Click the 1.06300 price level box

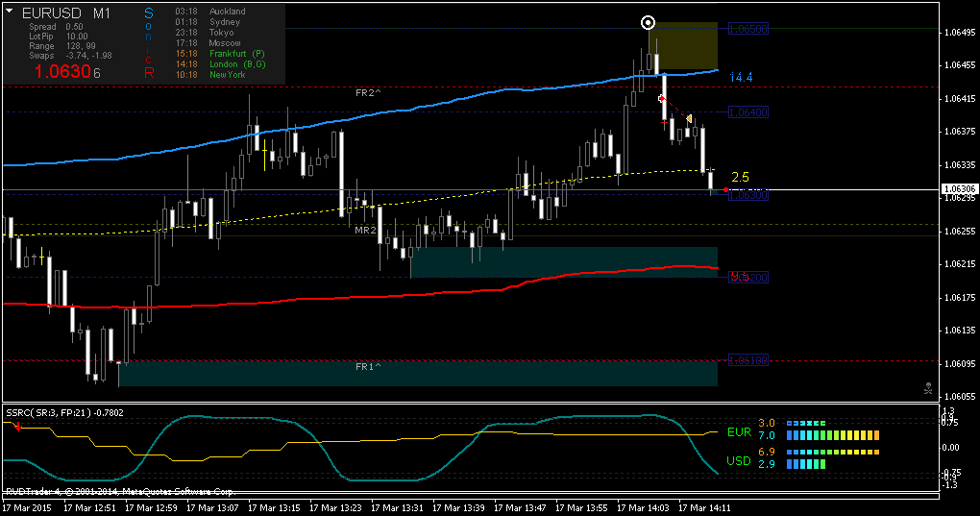[x=748, y=195]
